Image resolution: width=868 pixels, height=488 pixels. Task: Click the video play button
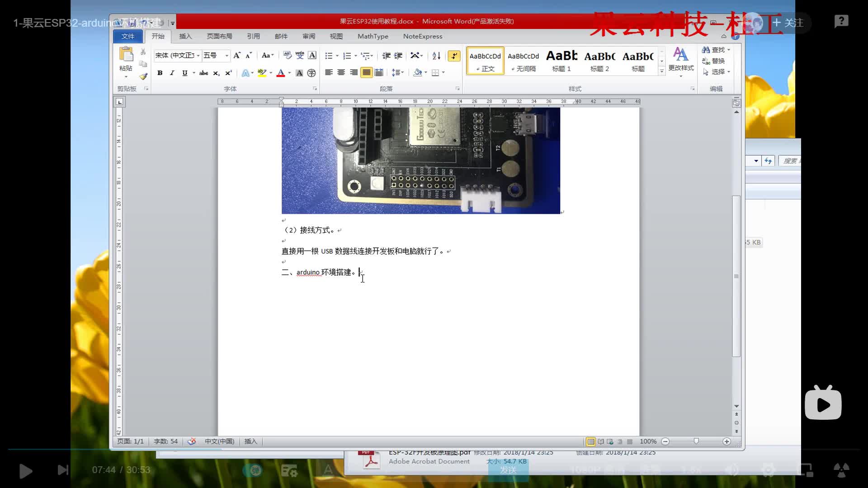tap(26, 471)
